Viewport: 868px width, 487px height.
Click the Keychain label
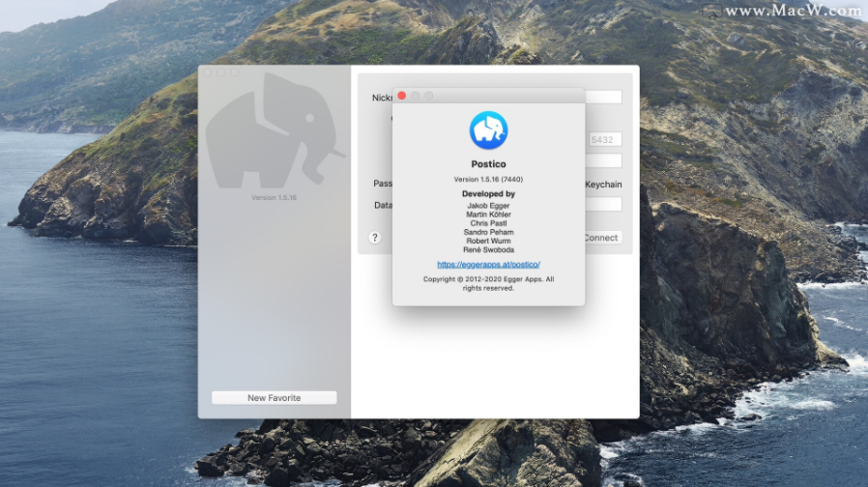[603, 185]
